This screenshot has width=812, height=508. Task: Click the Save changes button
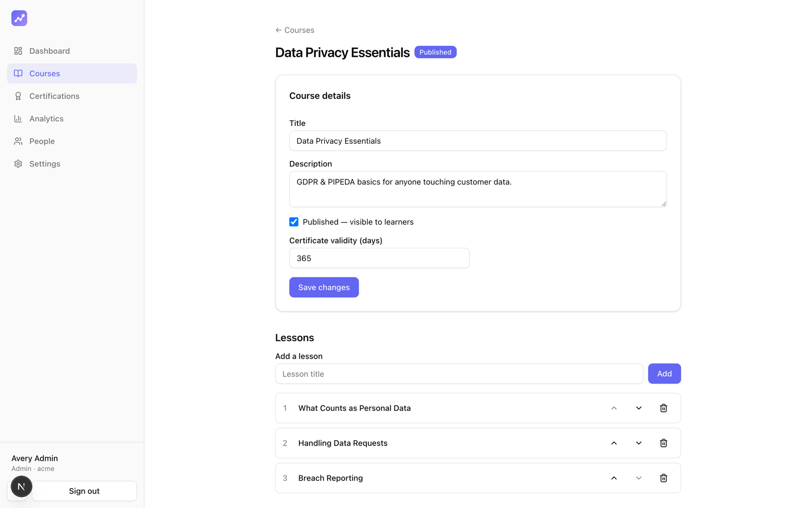click(x=324, y=288)
